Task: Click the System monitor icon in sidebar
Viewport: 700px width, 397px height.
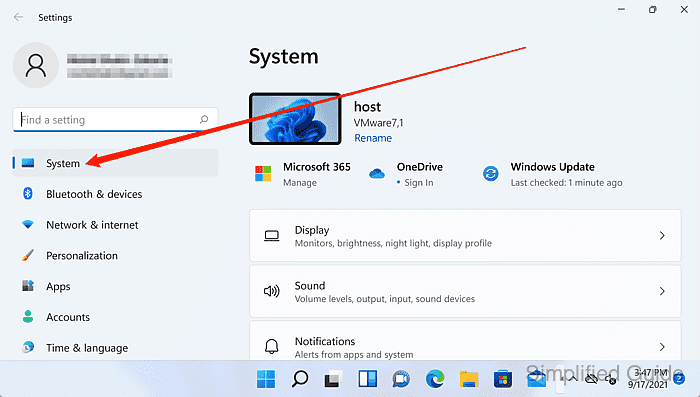Action: 28,163
